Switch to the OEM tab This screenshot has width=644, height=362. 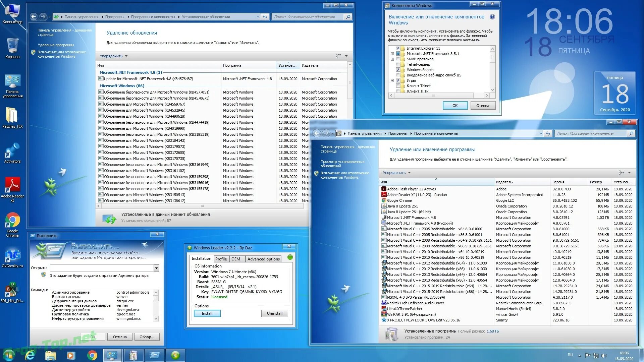[236, 259]
